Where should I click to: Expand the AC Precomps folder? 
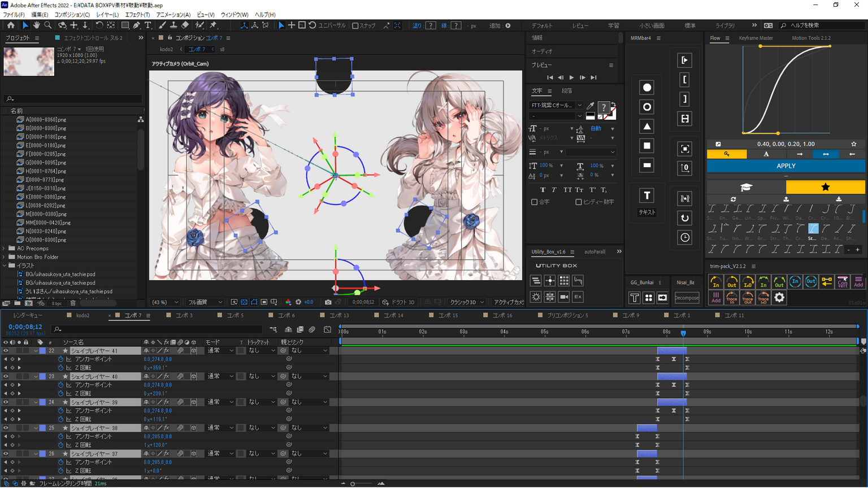[x=5, y=249]
